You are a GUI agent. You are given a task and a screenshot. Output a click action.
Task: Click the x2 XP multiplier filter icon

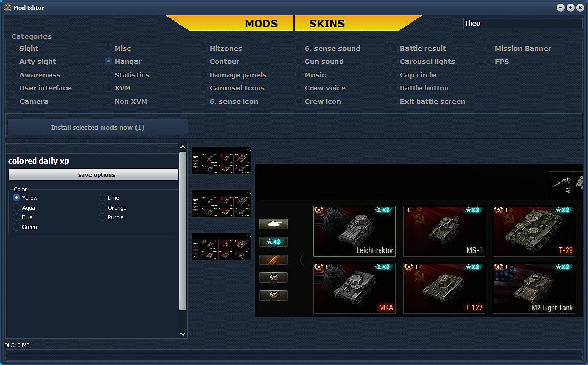pos(274,241)
